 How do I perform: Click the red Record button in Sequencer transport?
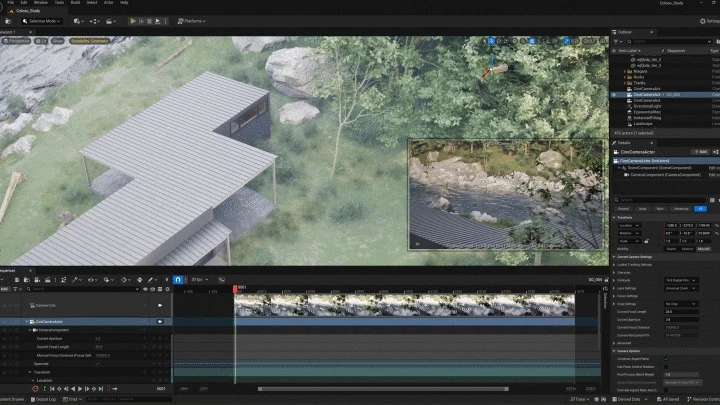pos(35,389)
